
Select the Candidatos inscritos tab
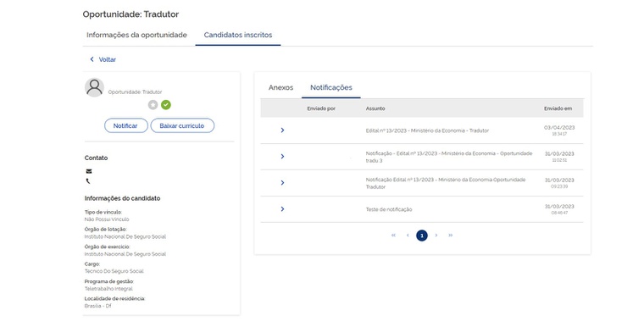(x=238, y=35)
